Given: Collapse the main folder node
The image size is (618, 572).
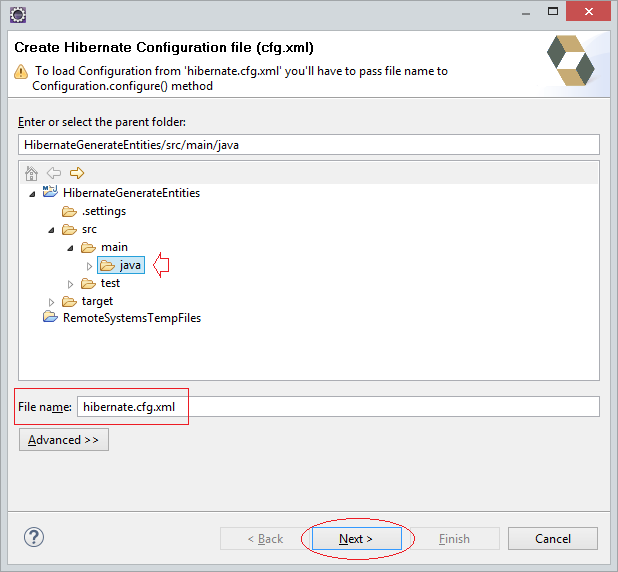Looking at the screenshot, I should click(x=70, y=248).
